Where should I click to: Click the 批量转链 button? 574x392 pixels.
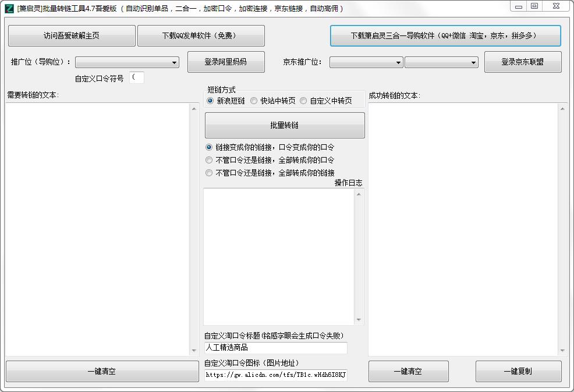(285, 125)
